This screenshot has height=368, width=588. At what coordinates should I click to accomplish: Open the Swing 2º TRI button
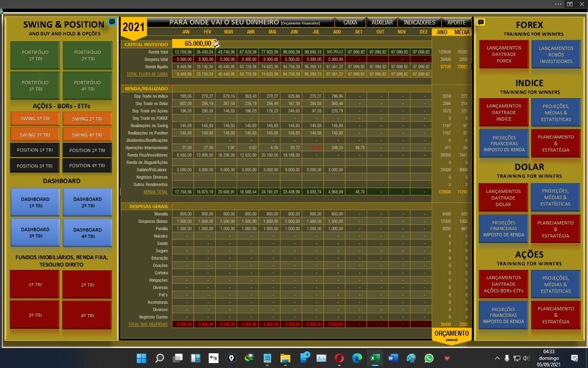(87, 119)
